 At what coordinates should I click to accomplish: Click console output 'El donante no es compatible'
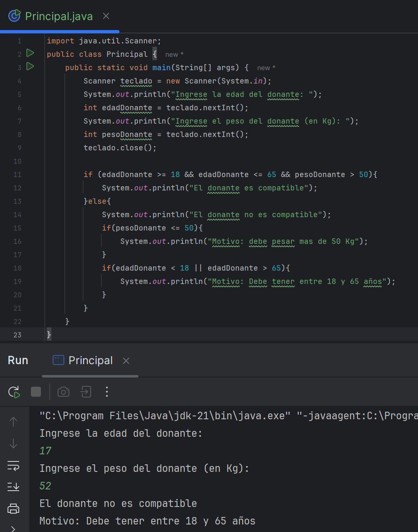point(118,504)
